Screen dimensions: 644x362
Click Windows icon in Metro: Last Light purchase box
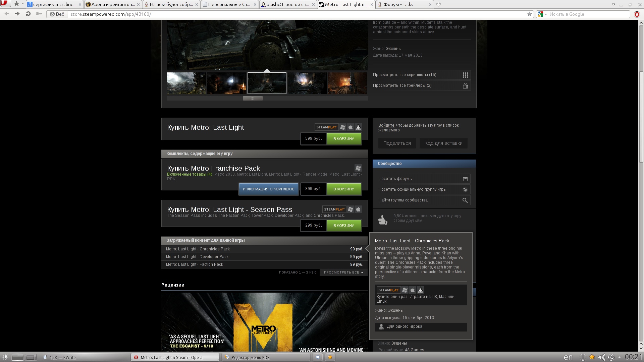342,127
